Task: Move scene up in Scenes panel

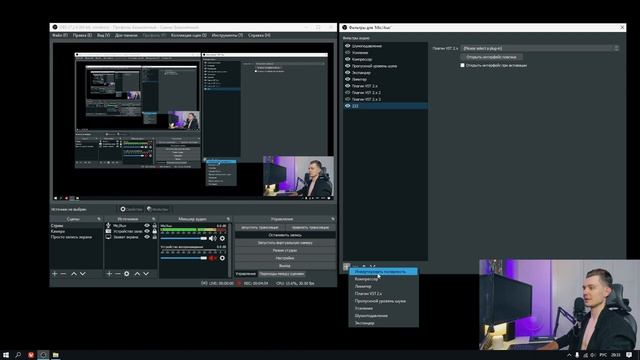Action: point(74,273)
